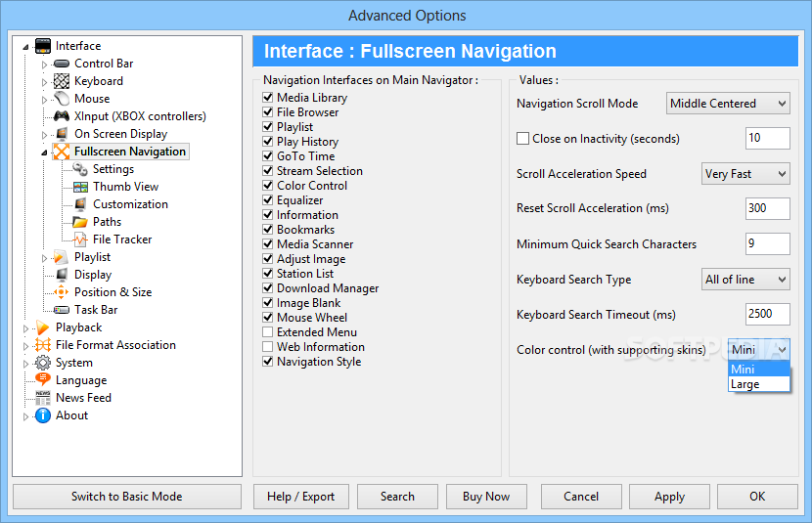Toggle the Bookmarks checkbox
The width and height of the screenshot is (812, 523).
point(268,229)
